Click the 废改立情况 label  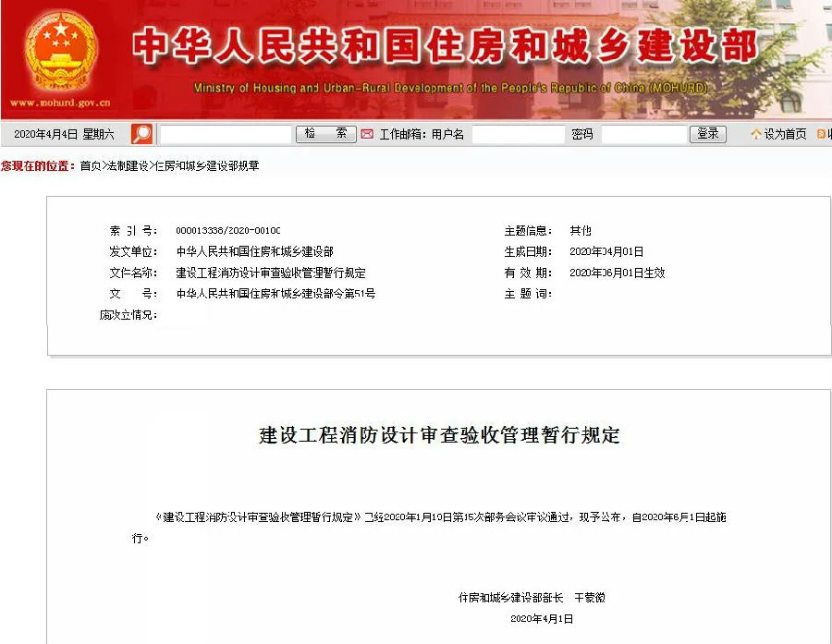(128, 314)
